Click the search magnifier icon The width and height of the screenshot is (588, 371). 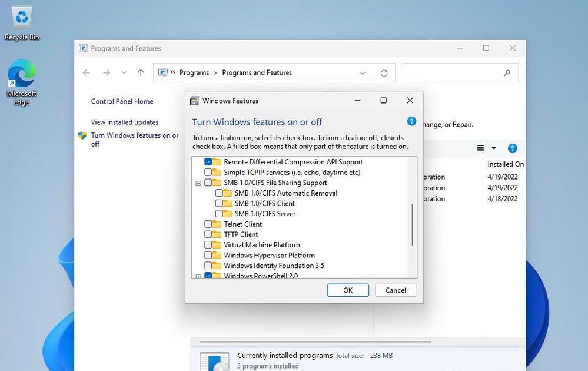pyautogui.click(x=507, y=73)
